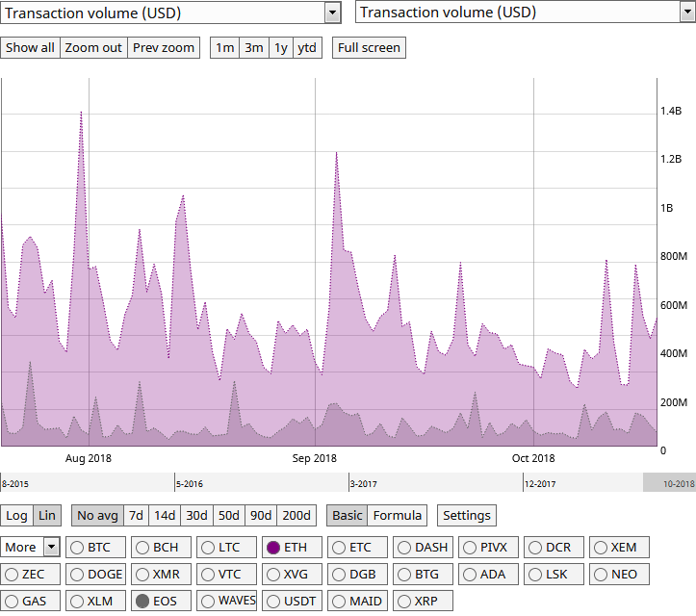696x616 pixels.
Task: Switch to Formula mode tab
Action: [397, 515]
